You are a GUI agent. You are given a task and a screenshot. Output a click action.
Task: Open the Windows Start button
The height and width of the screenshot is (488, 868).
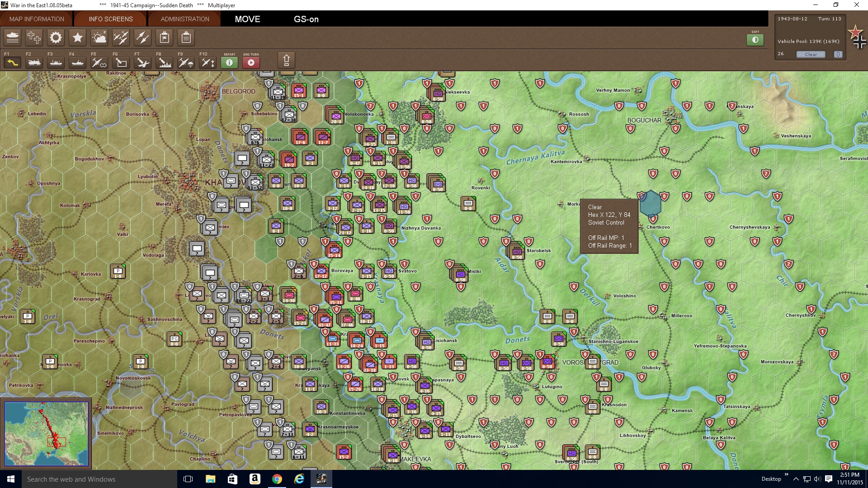11,479
